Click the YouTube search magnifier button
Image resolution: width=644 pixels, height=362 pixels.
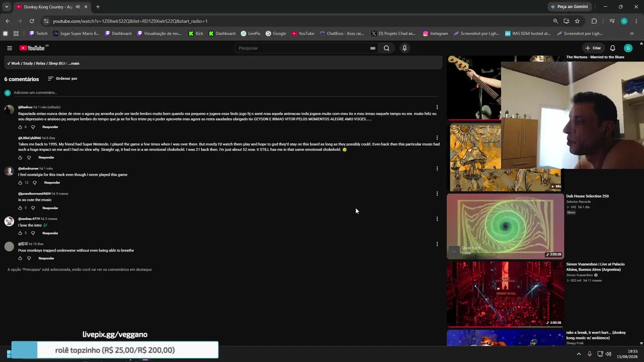386,48
